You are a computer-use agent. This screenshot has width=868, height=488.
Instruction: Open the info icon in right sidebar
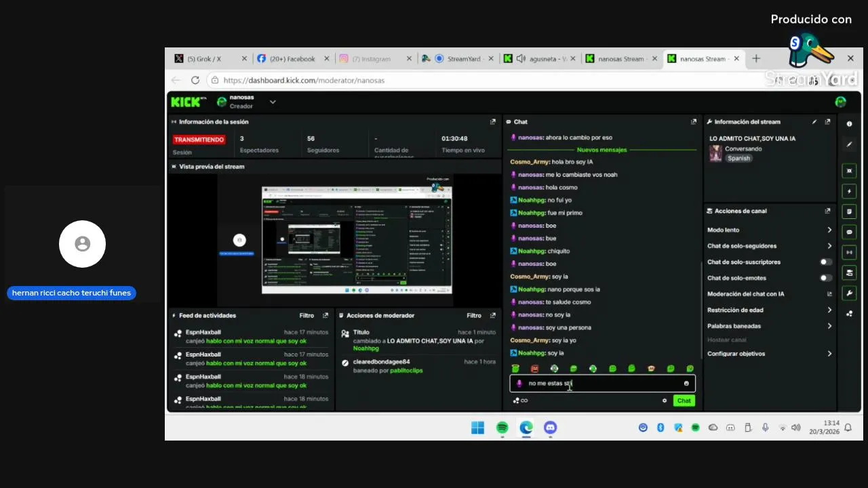coord(849,124)
